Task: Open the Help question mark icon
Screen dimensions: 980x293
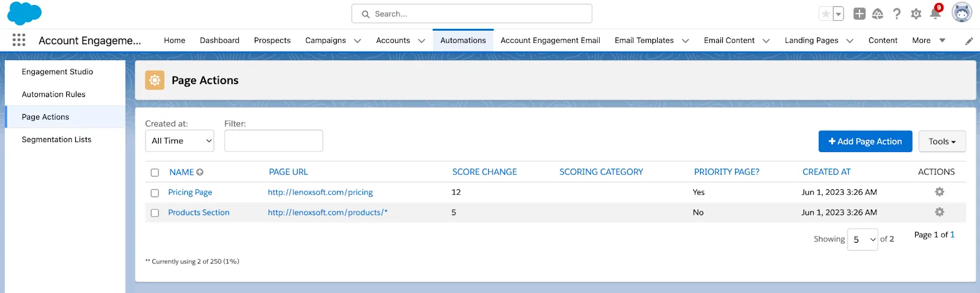Action: (897, 13)
